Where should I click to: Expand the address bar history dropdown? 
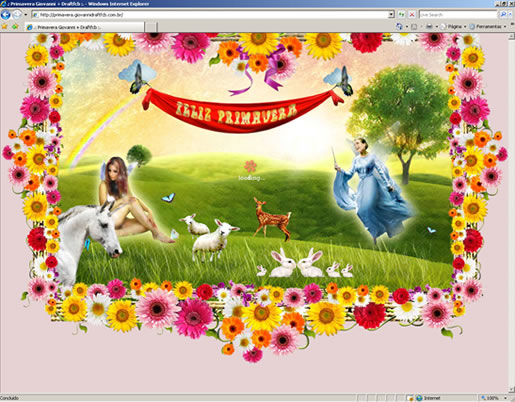tap(391, 15)
